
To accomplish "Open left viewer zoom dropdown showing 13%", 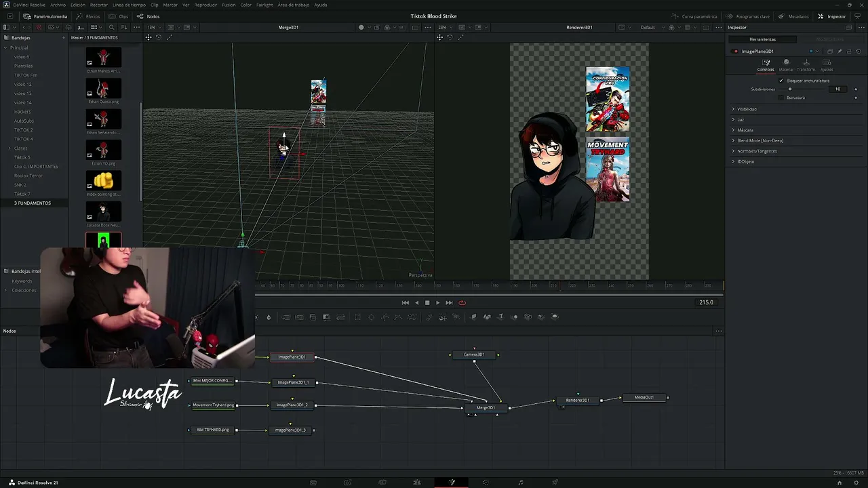I will click(x=154, y=27).
